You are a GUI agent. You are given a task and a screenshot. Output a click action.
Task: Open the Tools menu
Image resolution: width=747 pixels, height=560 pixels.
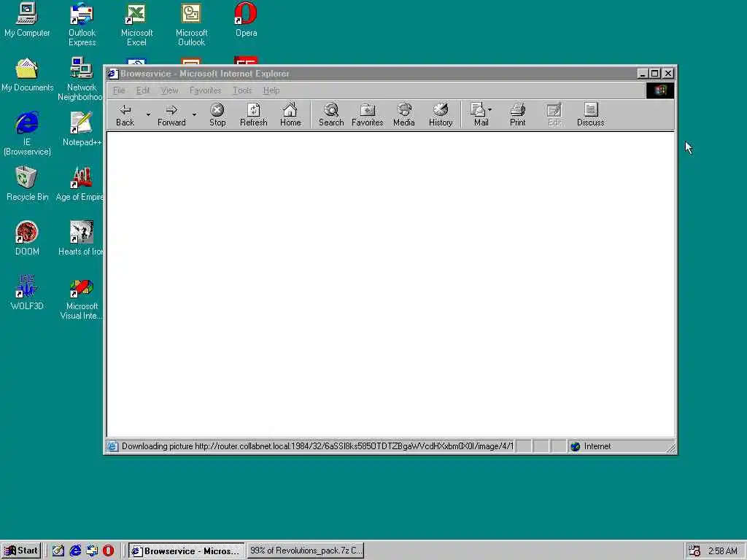[x=242, y=90]
